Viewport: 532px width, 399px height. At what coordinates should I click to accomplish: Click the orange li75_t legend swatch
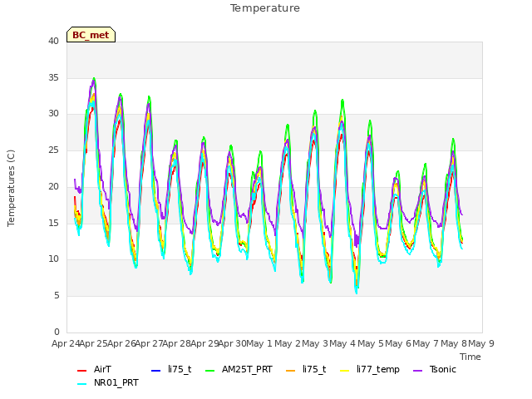pos(291,370)
